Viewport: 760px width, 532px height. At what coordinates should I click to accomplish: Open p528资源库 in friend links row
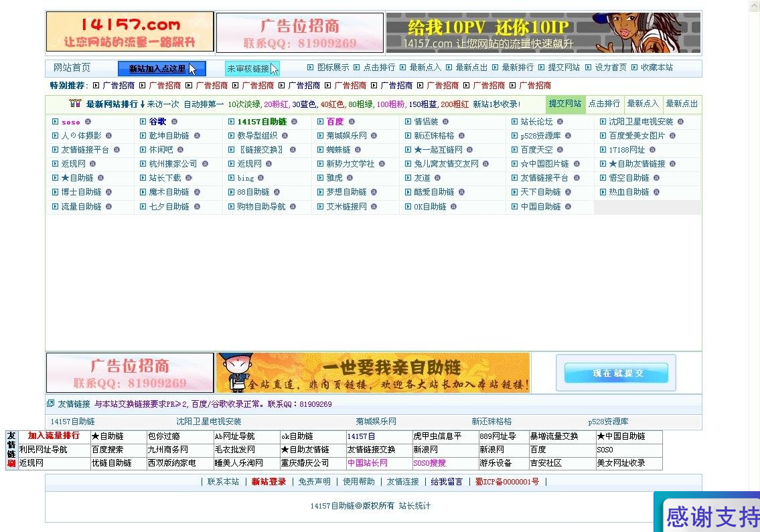[x=608, y=422]
